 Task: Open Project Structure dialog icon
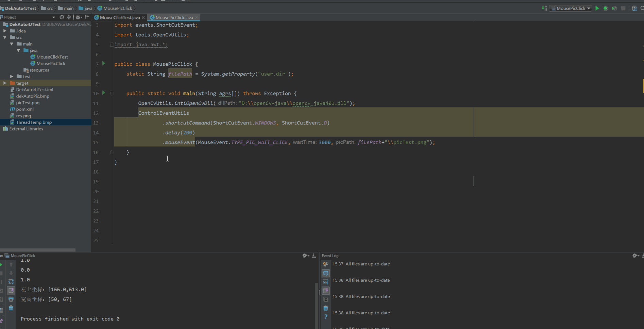pos(634,8)
